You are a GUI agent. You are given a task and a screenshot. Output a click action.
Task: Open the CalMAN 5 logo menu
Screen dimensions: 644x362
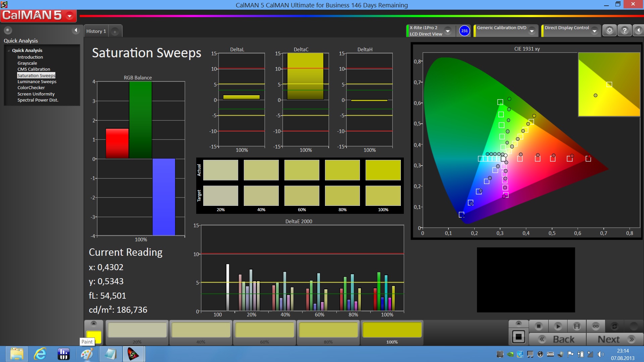[x=70, y=15]
